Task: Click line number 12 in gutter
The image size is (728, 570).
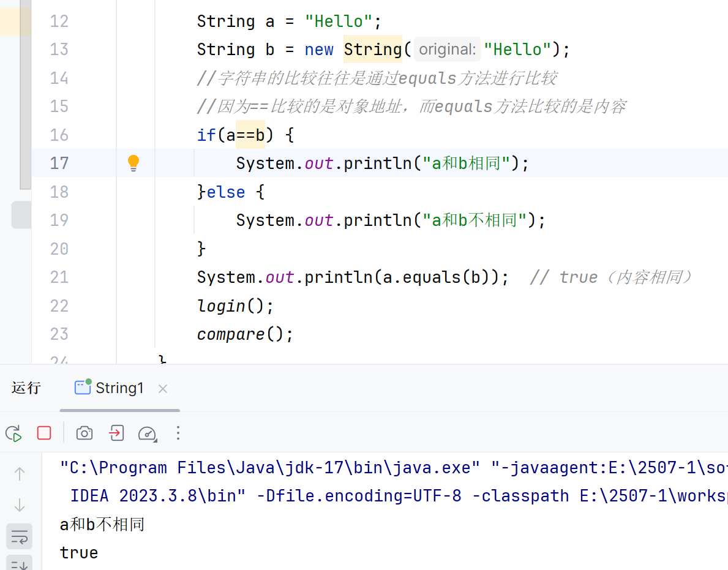Action: coord(59,21)
